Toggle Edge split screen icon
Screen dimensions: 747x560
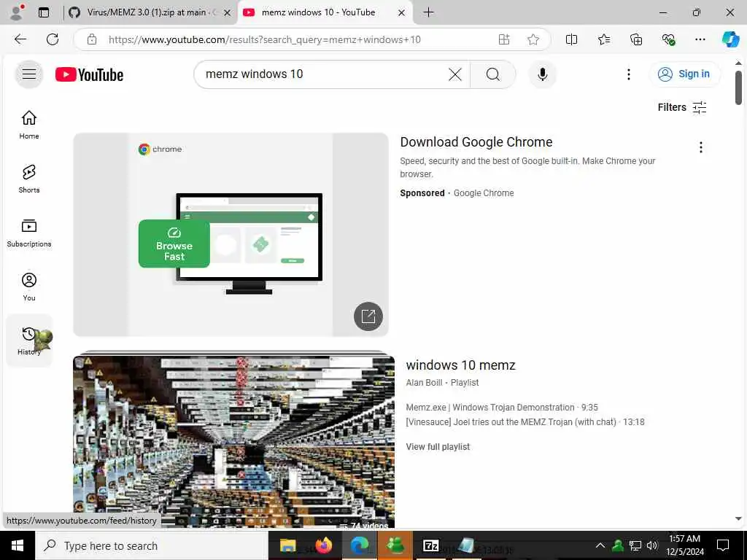[571, 39]
